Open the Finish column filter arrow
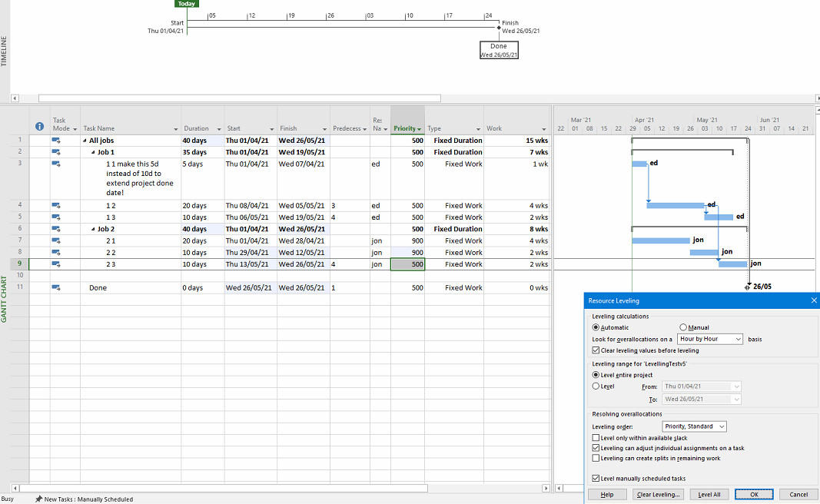The width and height of the screenshot is (820, 504). point(324,129)
